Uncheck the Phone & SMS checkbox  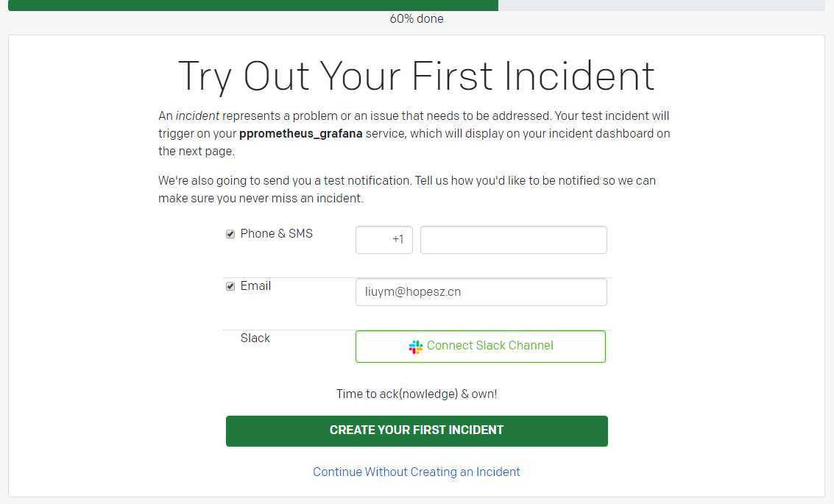(x=230, y=235)
